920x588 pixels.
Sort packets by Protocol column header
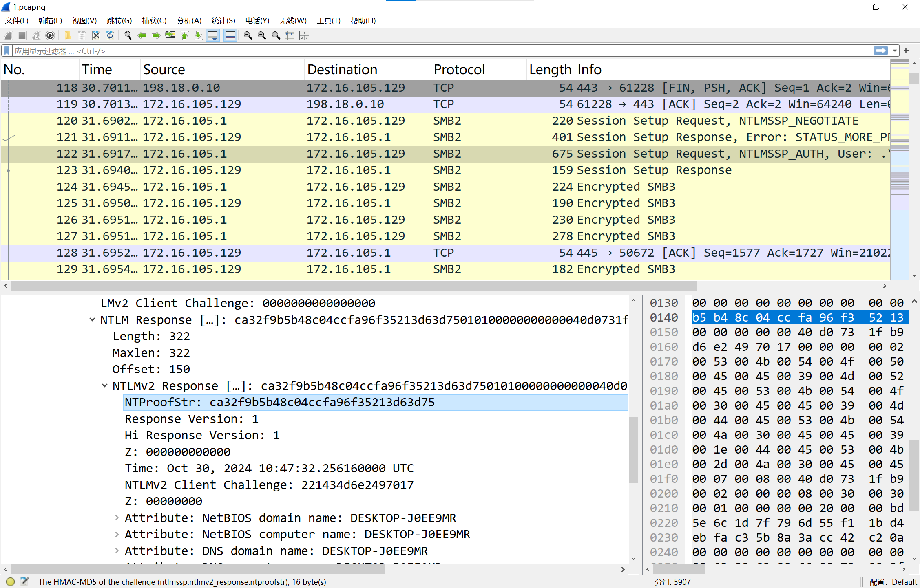(x=479, y=70)
